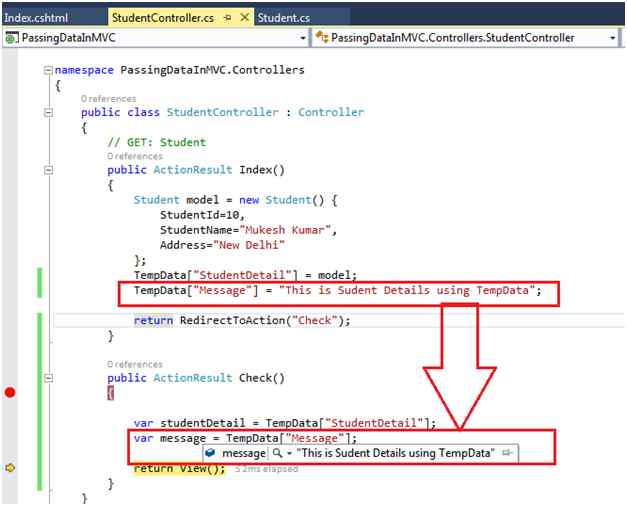Image resolution: width=627 pixels, height=506 pixels.
Task: Collapse the Index() method block
Action: [x=48, y=170]
